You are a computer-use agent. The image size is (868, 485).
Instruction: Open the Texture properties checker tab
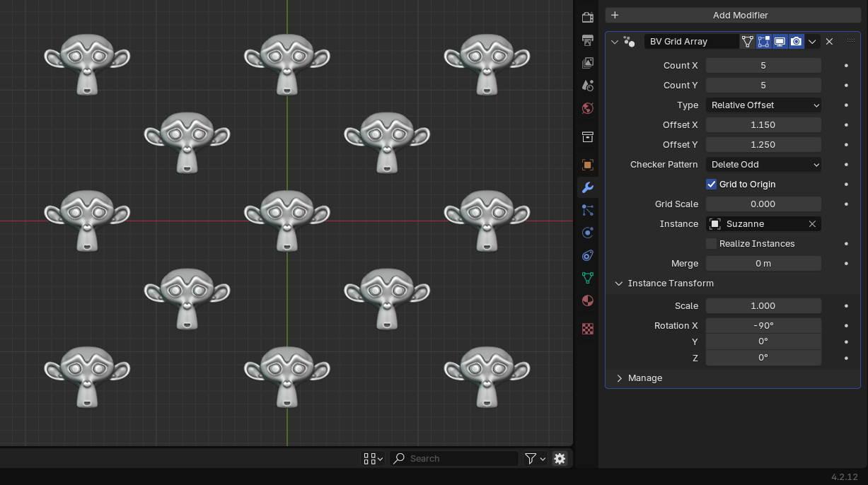[587, 329]
